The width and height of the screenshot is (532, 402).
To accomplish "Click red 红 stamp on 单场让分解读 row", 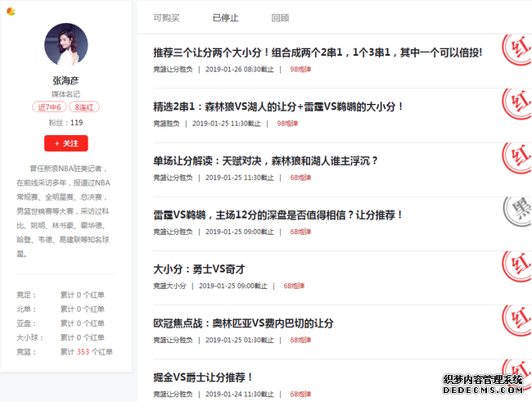I will click(516, 158).
